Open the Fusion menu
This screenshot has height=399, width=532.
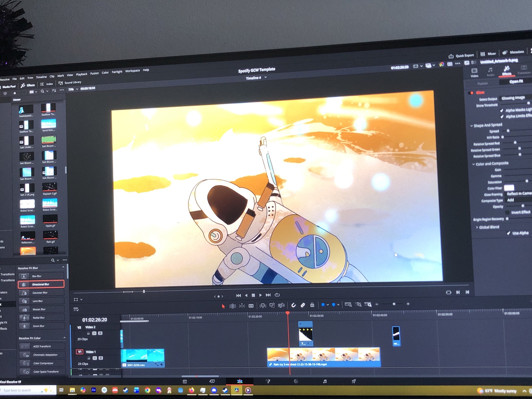pos(94,73)
